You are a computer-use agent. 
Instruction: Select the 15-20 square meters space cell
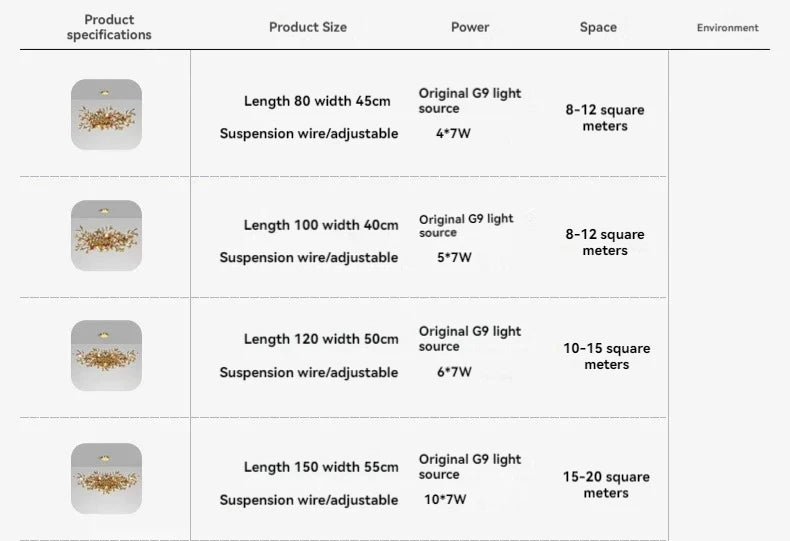coord(606,485)
